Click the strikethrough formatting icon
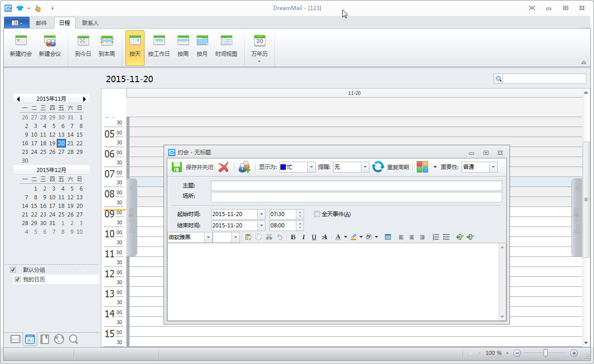Viewport: 594px width, 364px height. [x=324, y=237]
